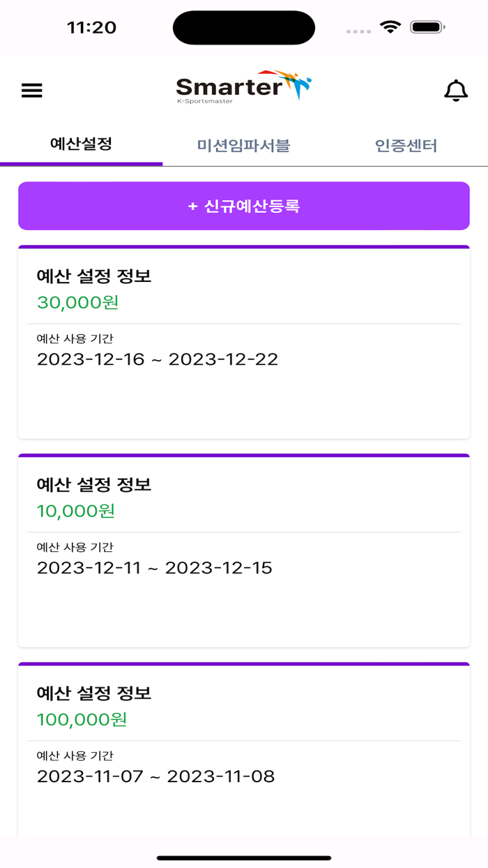Open the hamburger navigation menu
Image resolution: width=488 pixels, height=868 pixels.
pyautogui.click(x=31, y=90)
